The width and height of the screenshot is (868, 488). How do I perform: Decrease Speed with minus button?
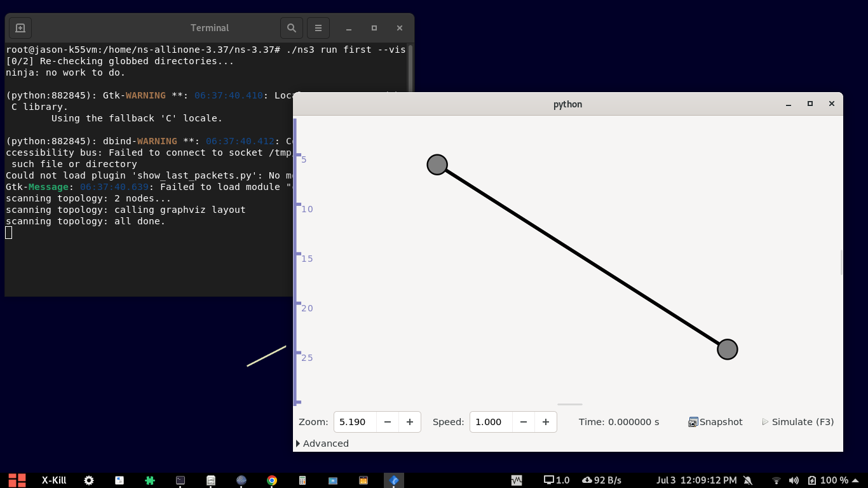(x=524, y=422)
